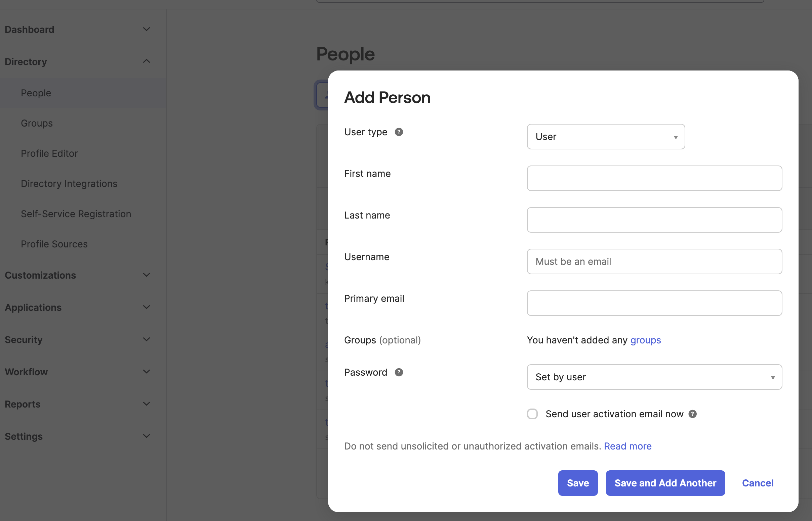
Task: Click the User type help icon
Action: pyautogui.click(x=399, y=132)
